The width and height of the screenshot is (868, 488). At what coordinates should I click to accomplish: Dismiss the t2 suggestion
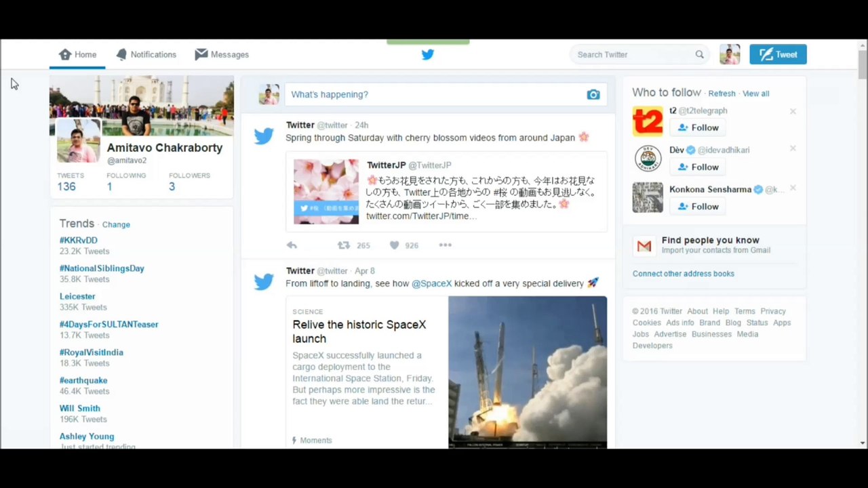[x=793, y=111]
